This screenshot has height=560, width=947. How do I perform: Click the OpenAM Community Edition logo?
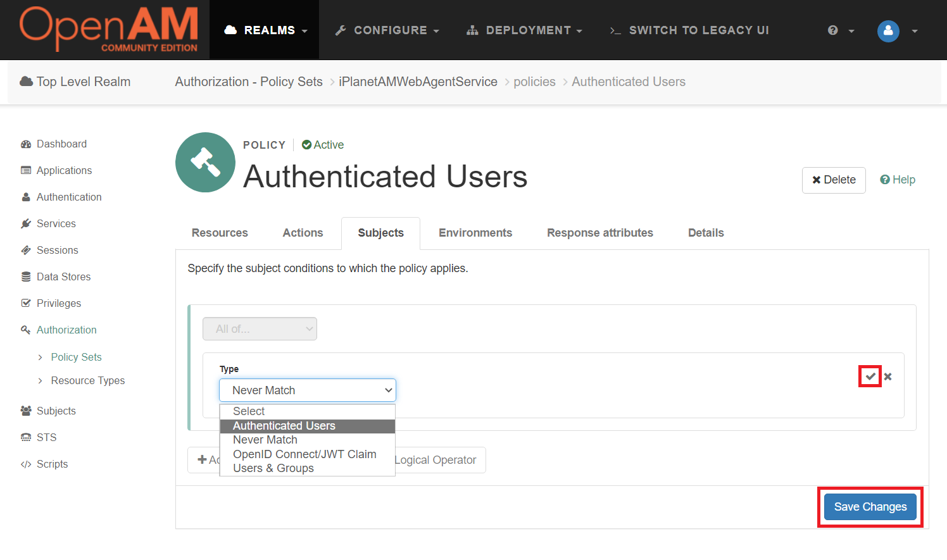tap(108, 30)
